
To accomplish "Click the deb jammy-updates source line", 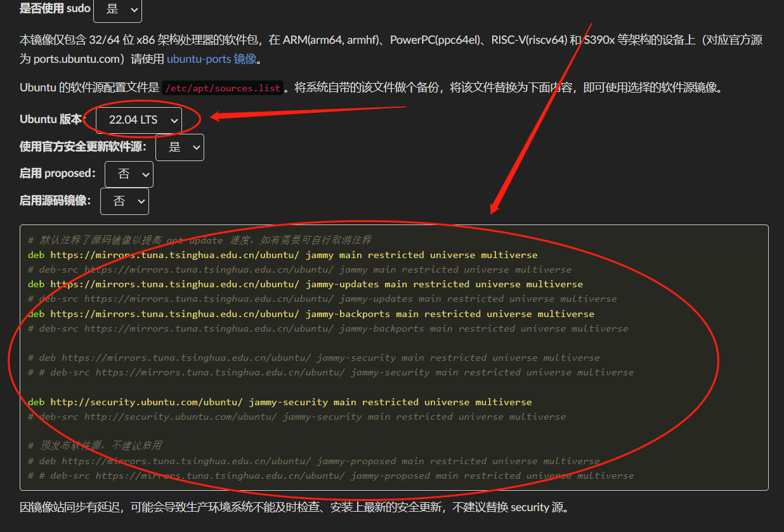I will (x=305, y=284).
